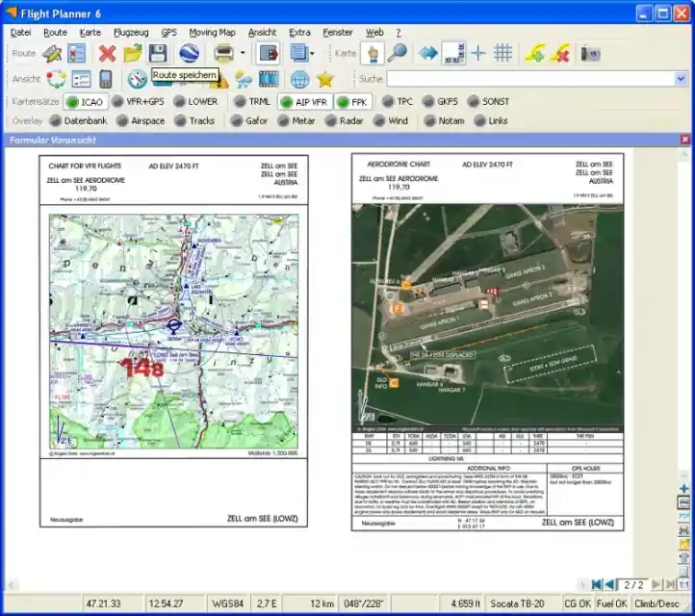Disable the AIP VFR map set
This screenshot has height=616, width=695.
pyautogui.click(x=305, y=102)
